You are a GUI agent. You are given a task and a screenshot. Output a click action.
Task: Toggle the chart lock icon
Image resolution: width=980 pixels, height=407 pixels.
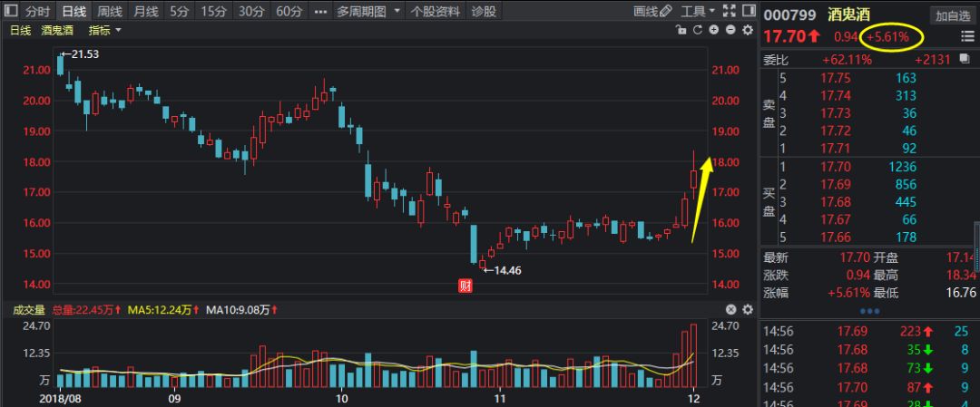click(681, 30)
